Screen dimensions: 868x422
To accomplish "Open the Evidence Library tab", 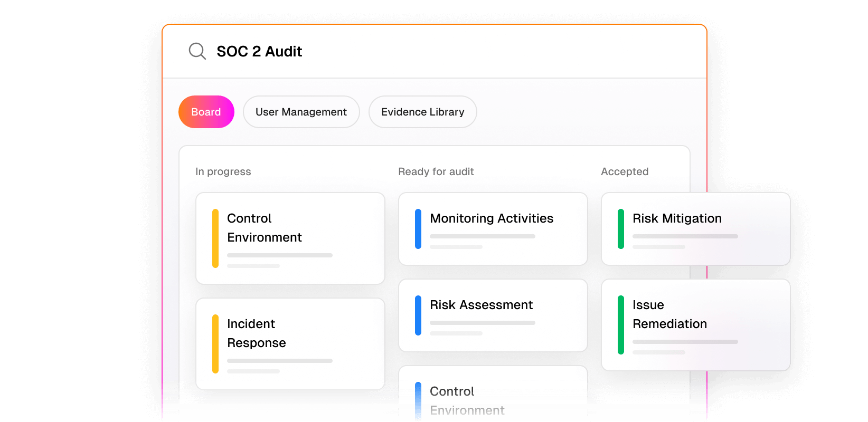I will click(x=423, y=112).
